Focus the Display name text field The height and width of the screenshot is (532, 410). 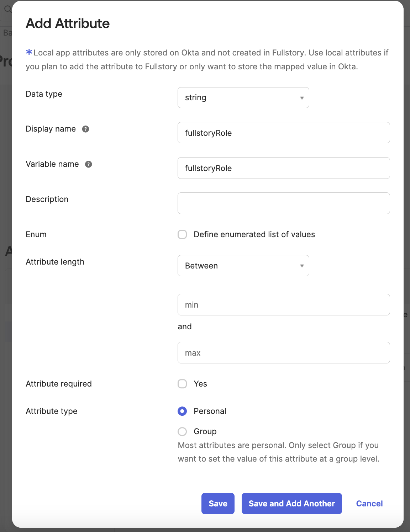pos(283,133)
